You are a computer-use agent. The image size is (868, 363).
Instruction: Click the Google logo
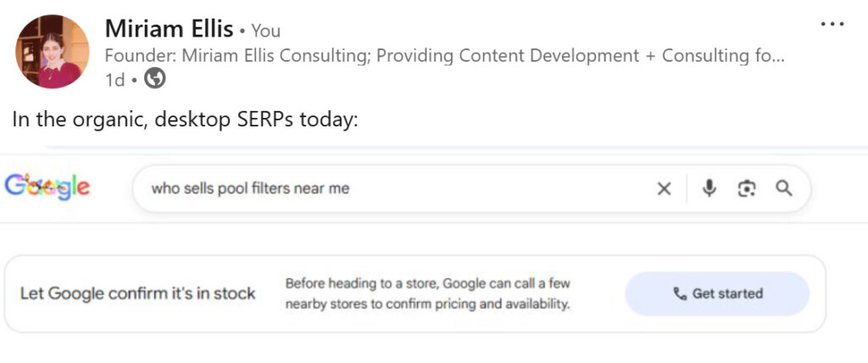pyautogui.click(x=47, y=187)
